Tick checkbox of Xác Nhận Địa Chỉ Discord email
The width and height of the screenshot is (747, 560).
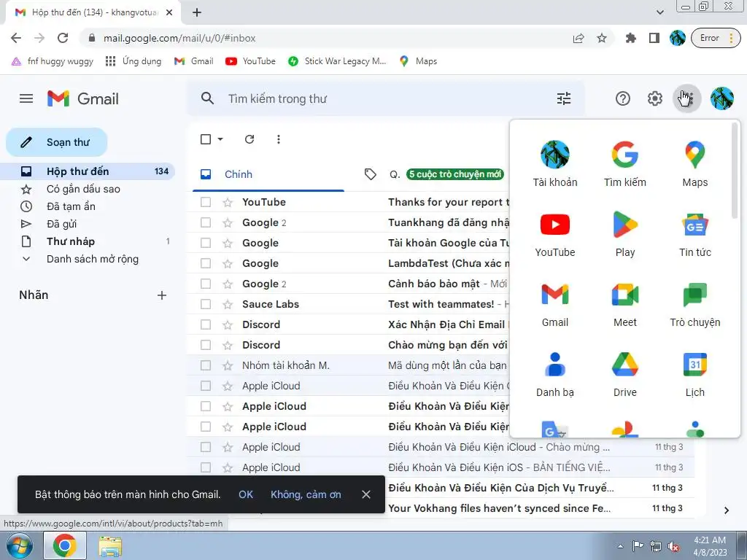click(x=206, y=324)
